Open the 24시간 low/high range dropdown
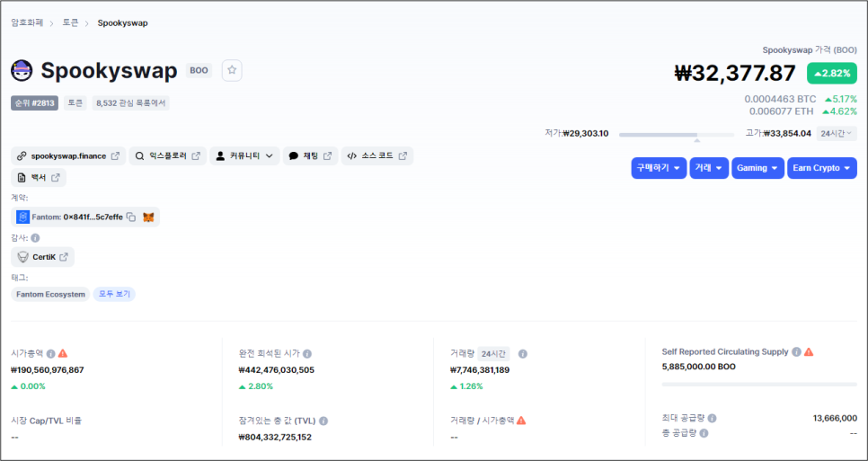This screenshot has width=868, height=461. (837, 133)
